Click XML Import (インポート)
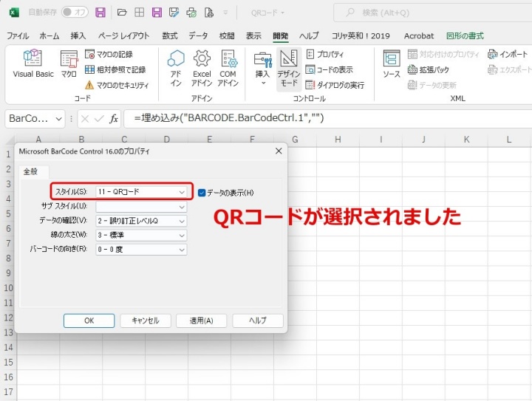 (x=507, y=54)
